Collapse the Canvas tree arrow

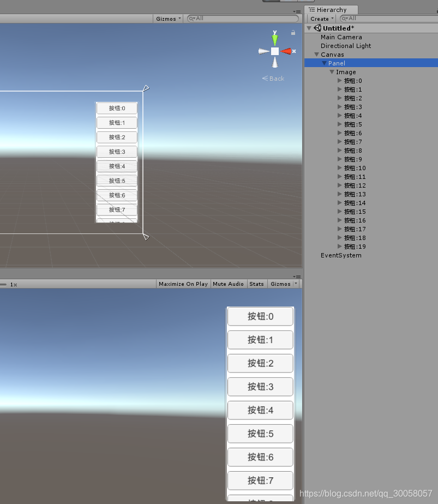316,55
